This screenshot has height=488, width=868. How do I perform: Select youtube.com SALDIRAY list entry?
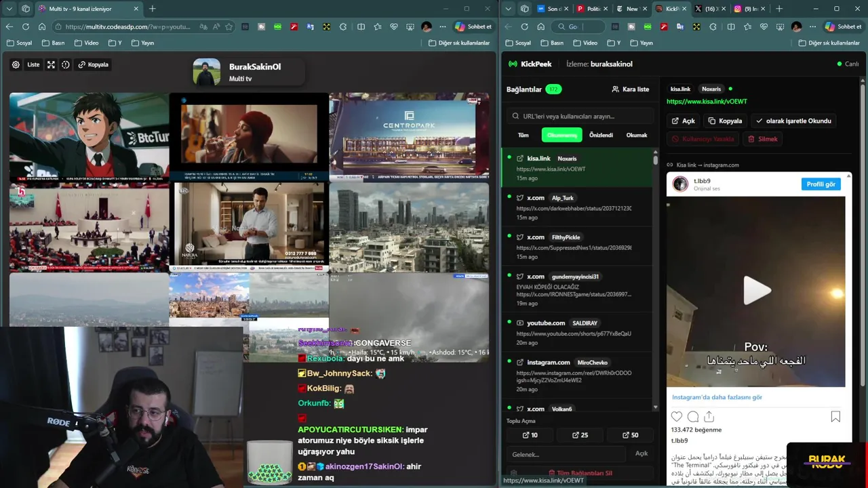(x=577, y=332)
